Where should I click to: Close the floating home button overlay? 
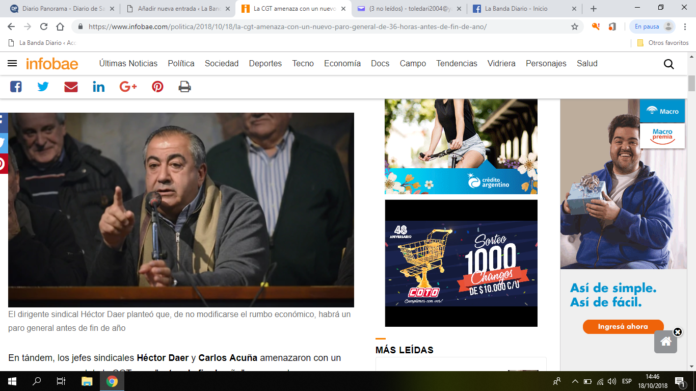click(677, 332)
